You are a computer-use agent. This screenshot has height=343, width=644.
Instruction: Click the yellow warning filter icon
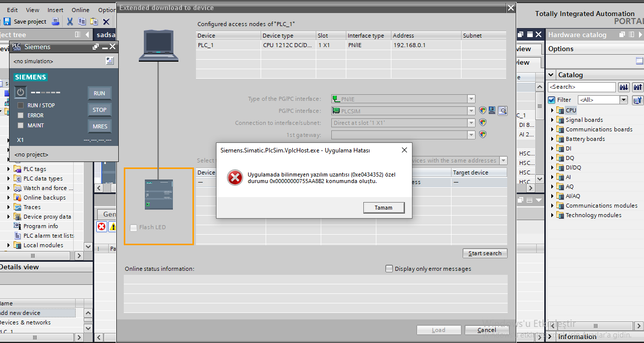(x=113, y=227)
